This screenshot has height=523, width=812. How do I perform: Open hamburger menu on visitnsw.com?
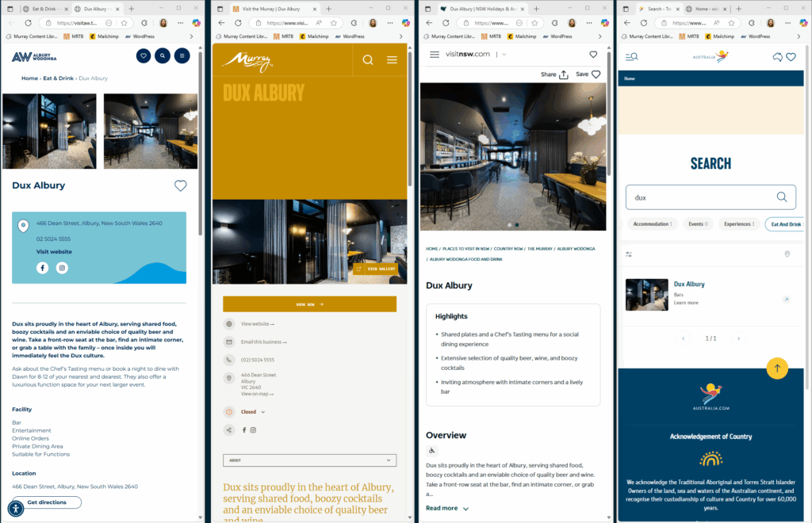(435, 55)
